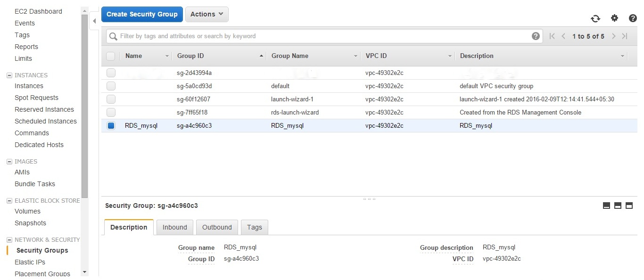The width and height of the screenshot is (644, 280).
Task: Click the refresh icon in the top toolbar
Action: [x=595, y=18]
